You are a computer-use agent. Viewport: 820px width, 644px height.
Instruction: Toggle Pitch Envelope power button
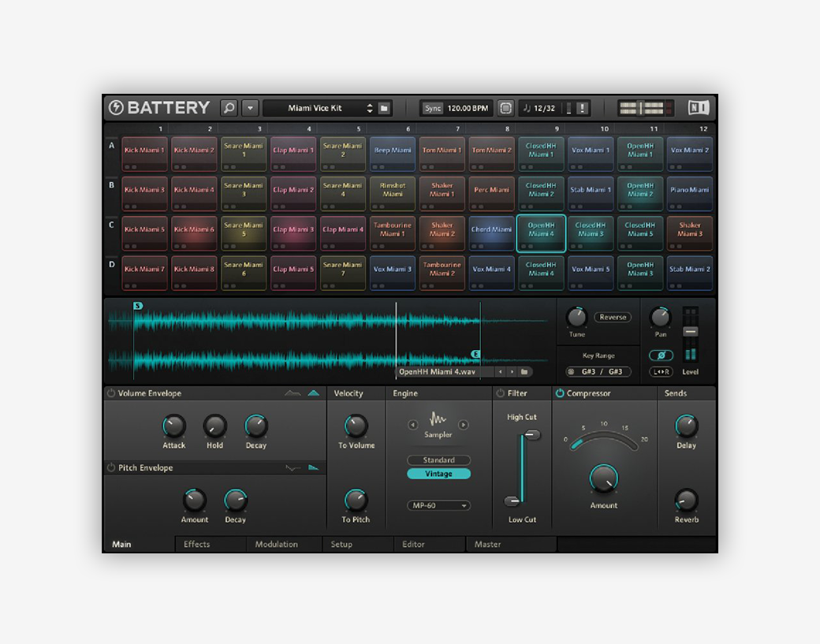tap(111, 467)
